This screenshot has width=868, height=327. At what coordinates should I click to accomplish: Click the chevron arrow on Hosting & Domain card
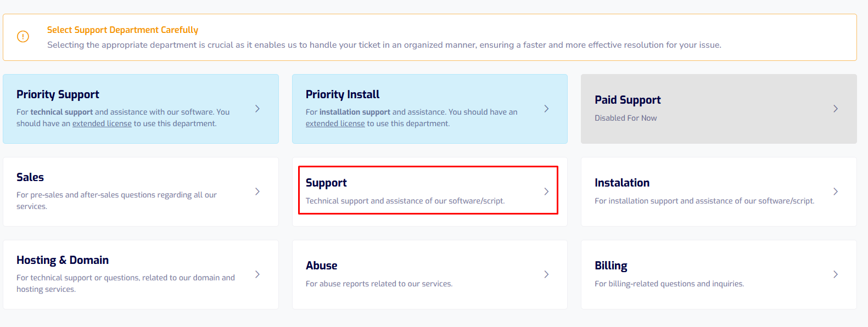point(257,274)
